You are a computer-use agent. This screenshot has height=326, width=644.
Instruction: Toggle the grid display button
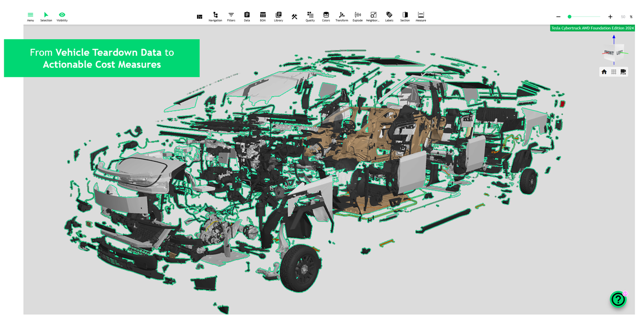614,72
